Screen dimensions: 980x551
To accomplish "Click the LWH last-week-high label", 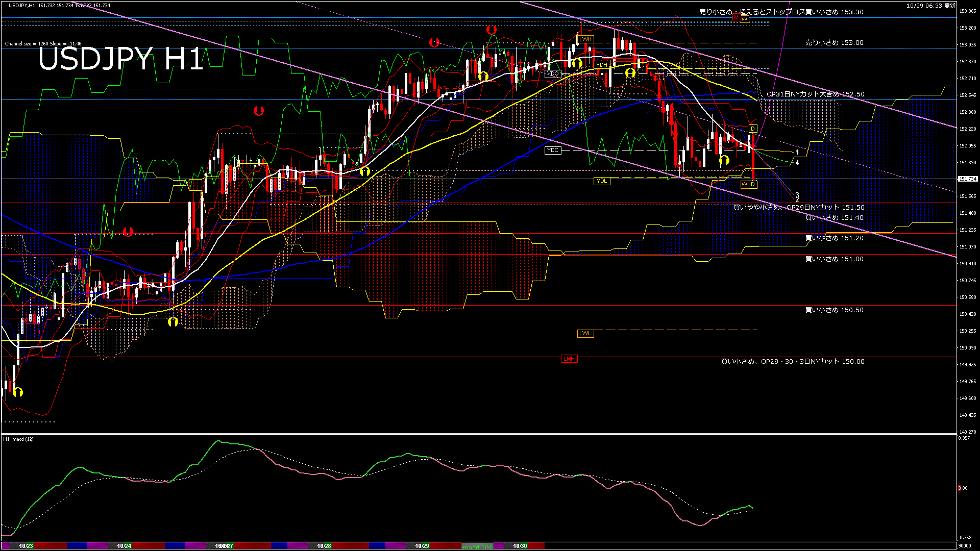I will click(x=585, y=39).
